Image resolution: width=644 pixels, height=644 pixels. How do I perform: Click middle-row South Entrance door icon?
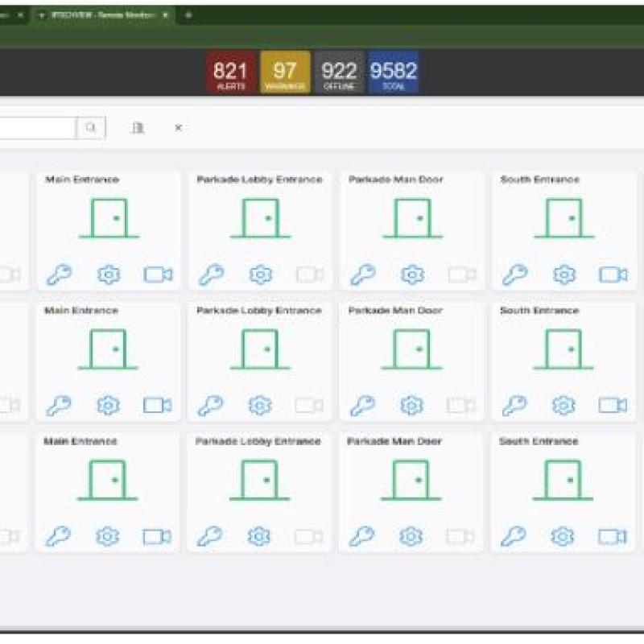563,349
